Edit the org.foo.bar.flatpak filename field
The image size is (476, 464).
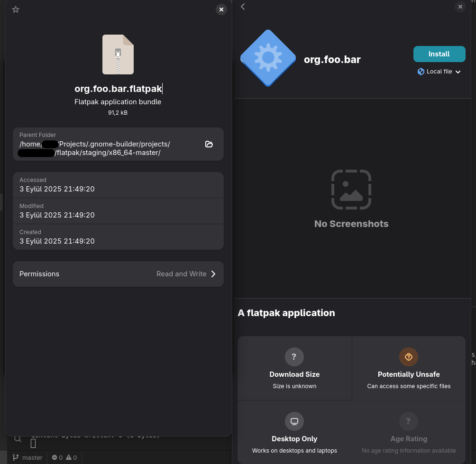coord(118,89)
